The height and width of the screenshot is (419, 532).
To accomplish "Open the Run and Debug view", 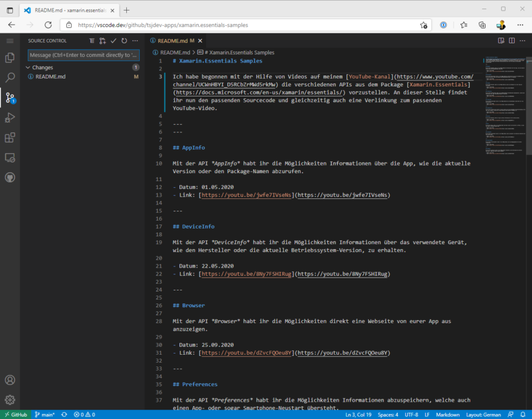I will (x=9, y=117).
